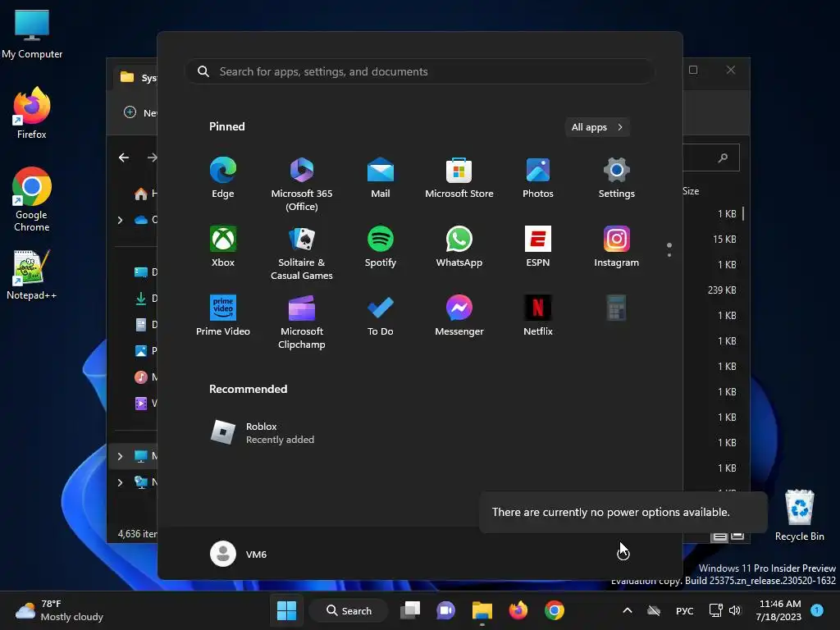Open Microsoft Clipchamp
The height and width of the screenshot is (630, 840).
[302, 322]
